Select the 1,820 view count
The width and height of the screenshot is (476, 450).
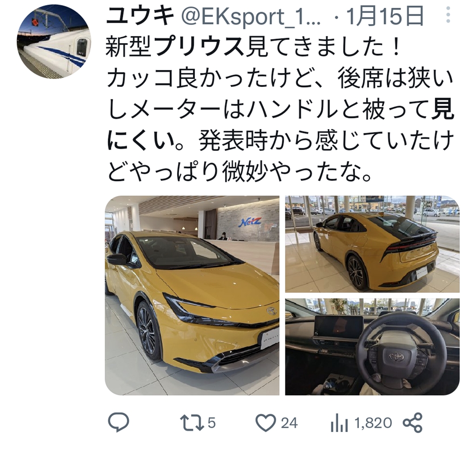(x=373, y=423)
